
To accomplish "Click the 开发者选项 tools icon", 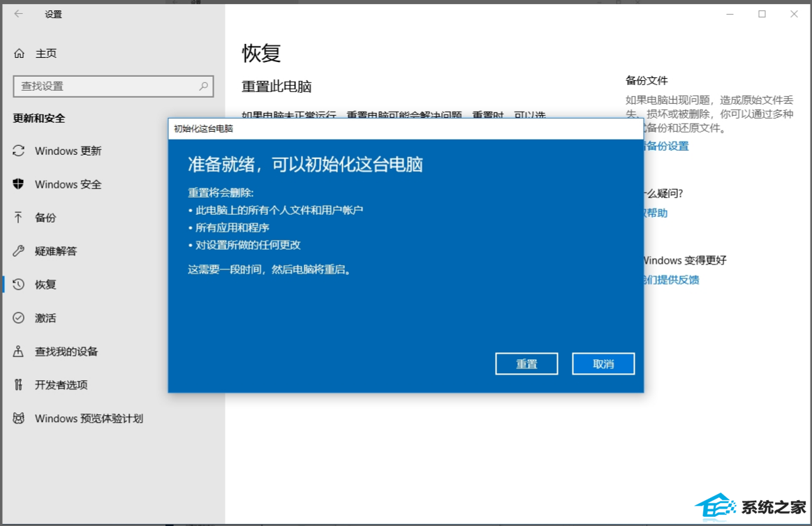I will click(x=19, y=384).
